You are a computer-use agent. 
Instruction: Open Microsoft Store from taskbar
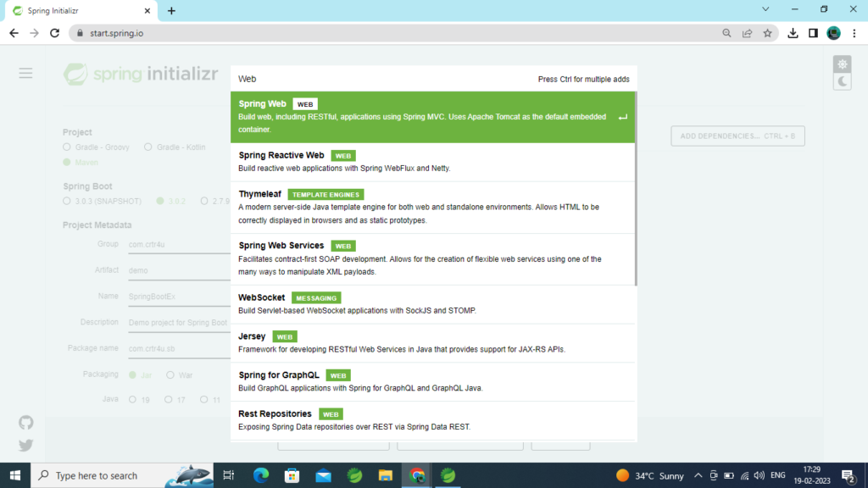point(292,475)
